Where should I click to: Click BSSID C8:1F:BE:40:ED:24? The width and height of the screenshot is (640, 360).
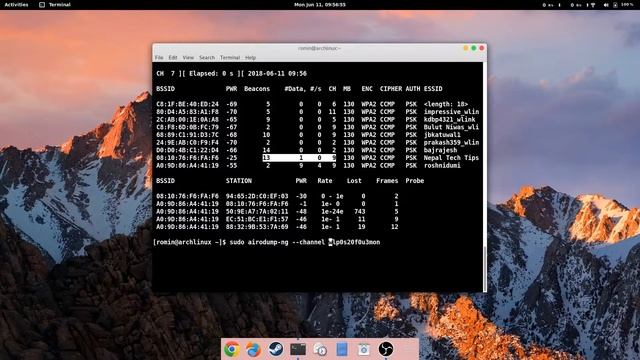(187, 104)
